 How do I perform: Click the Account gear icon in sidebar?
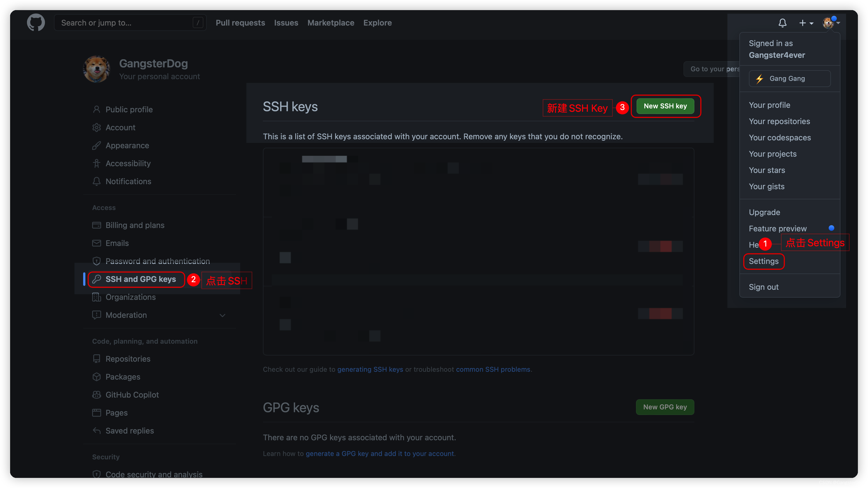(96, 127)
